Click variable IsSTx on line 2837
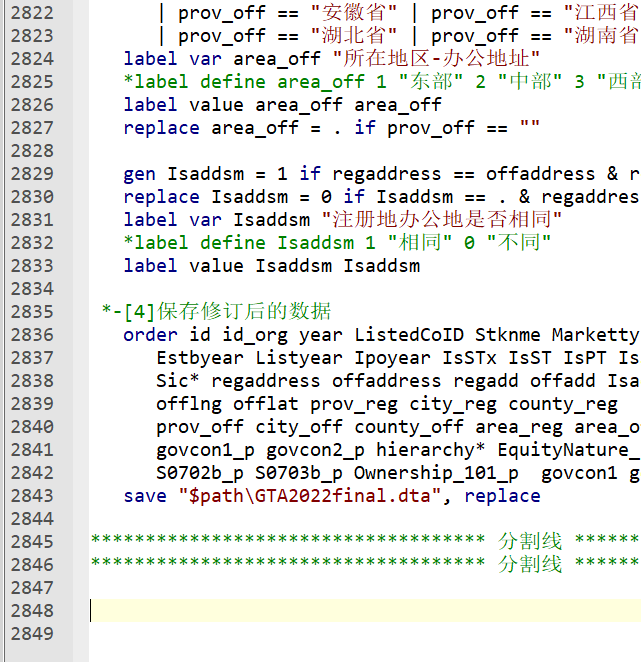641x662 pixels. coord(470,358)
